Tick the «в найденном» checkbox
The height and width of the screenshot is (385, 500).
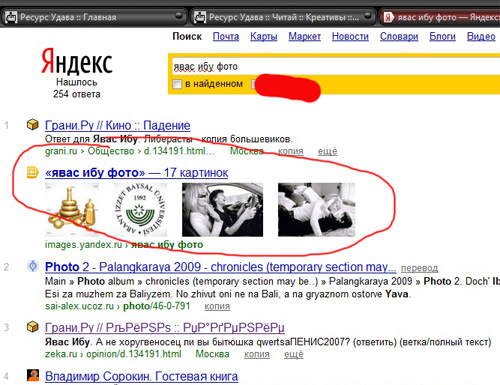coord(177,84)
